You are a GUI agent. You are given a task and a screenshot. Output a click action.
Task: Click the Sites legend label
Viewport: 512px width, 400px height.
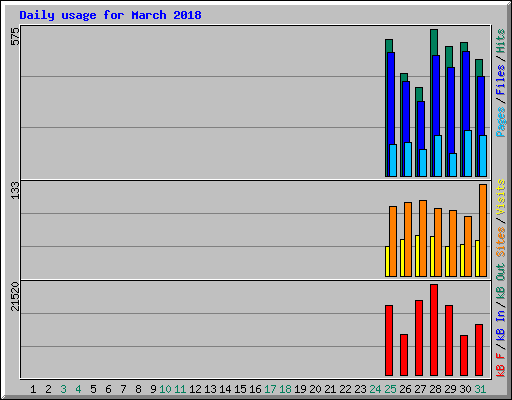point(501,242)
